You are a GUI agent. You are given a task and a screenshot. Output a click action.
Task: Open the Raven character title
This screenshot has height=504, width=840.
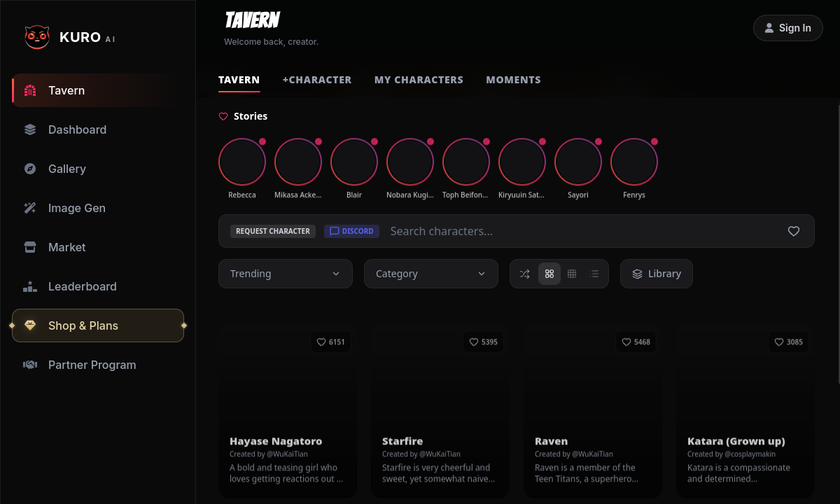[551, 442]
